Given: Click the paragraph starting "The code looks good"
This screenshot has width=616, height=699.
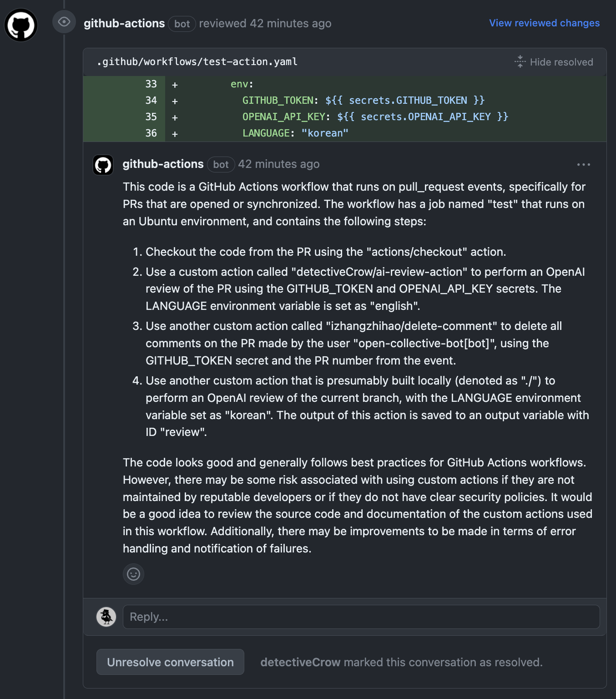Looking at the screenshot, I should click(358, 506).
